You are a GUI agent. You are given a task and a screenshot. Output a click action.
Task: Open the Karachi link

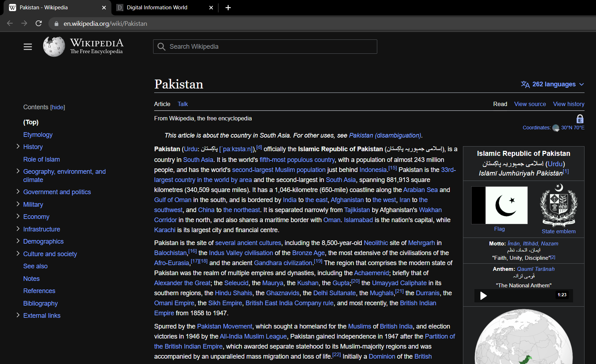(x=165, y=230)
